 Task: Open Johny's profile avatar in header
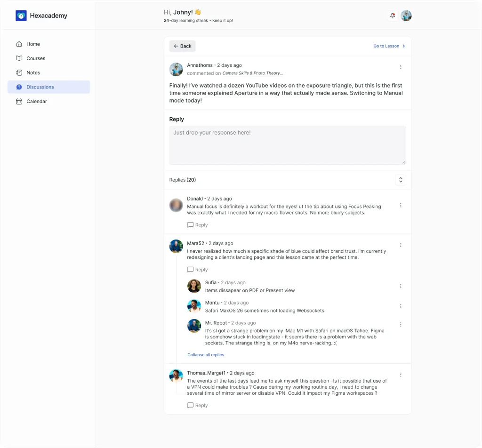(406, 16)
